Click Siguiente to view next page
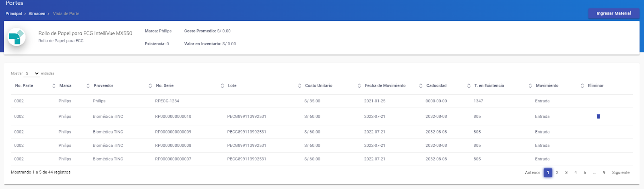The width and height of the screenshot is (644, 189). (x=621, y=172)
